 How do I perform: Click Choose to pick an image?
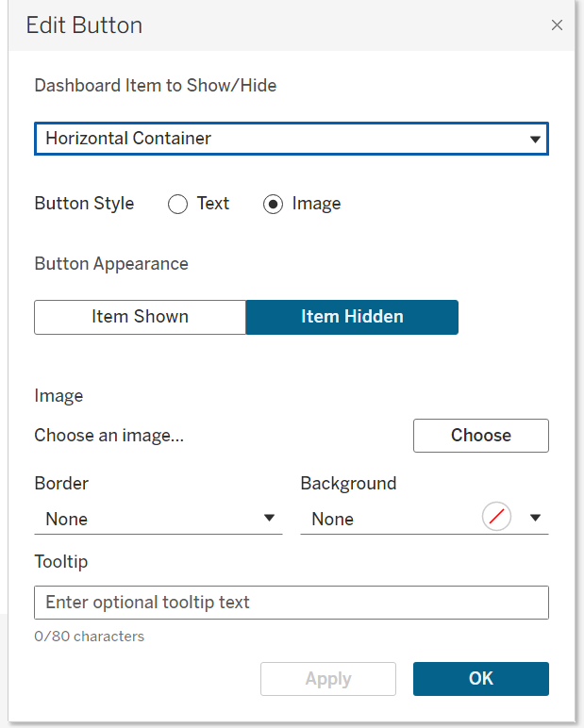pos(481,436)
